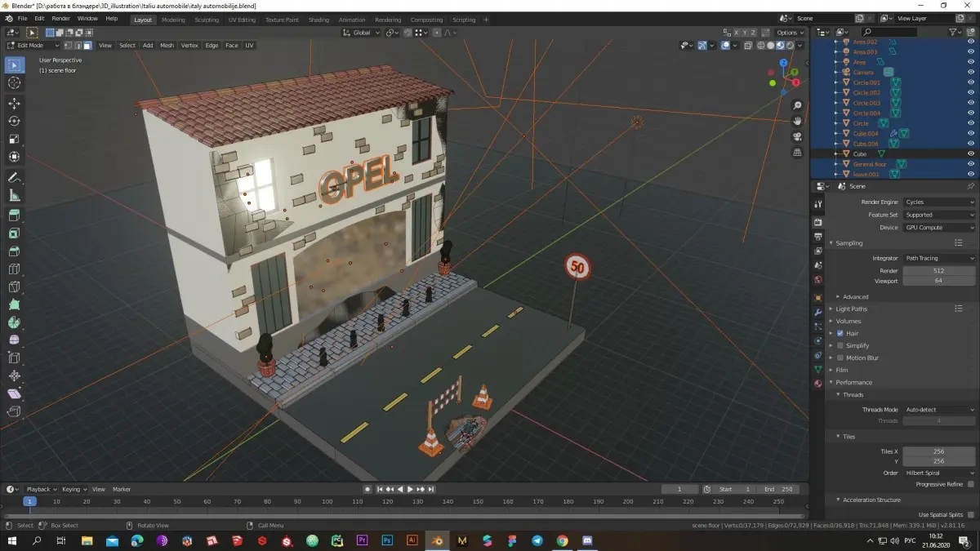Open the Threads Mode Auto-detect dropdown
The height and width of the screenshot is (551, 980).
938,410
